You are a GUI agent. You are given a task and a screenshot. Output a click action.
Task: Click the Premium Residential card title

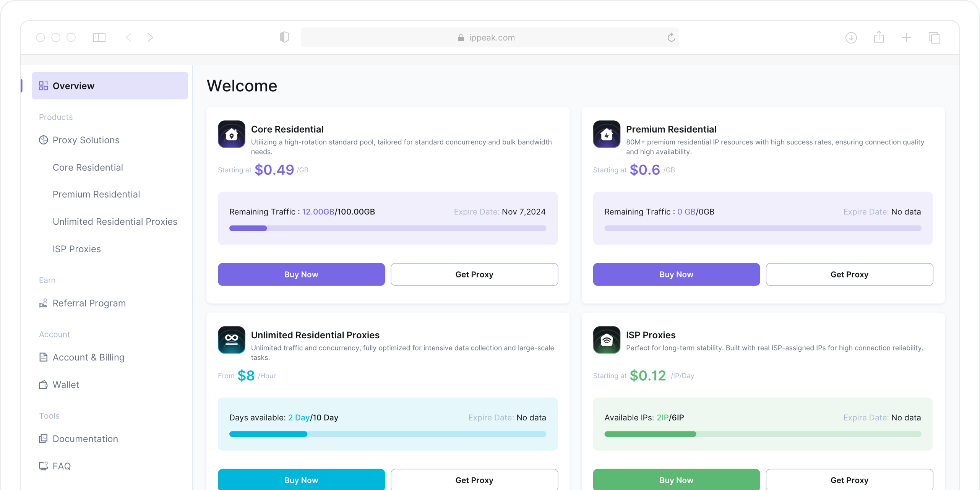[671, 129]
